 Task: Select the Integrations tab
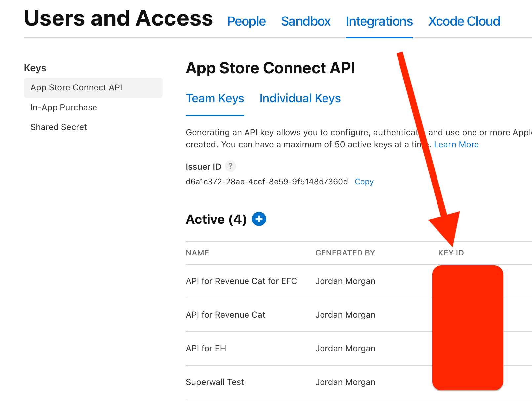point(379,21)
